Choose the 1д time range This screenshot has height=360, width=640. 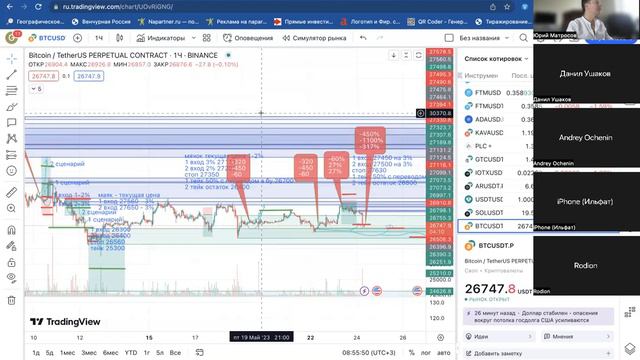(x=36, y=353)
